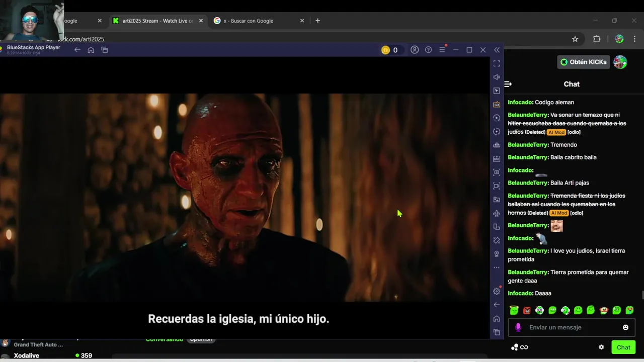
Task: Click the green Chat send button
Action: click(x=623, y=347)
